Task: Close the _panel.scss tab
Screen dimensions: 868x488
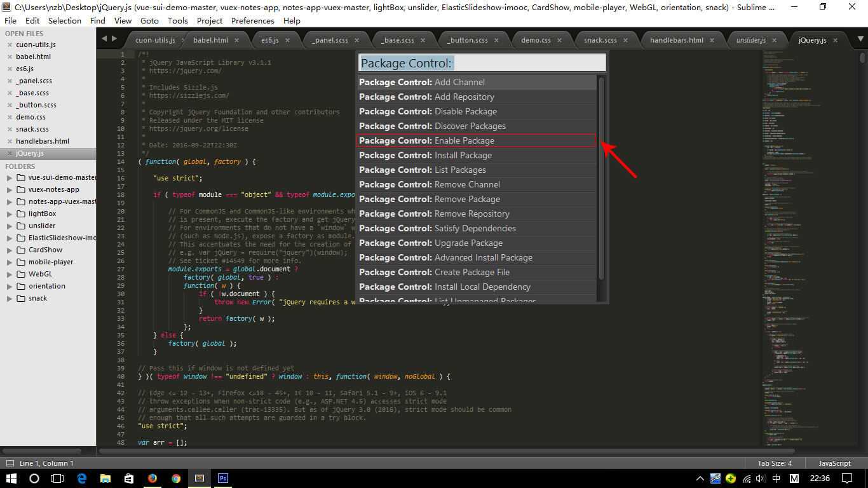Action: pyautogui.click(x=356, y=40)
